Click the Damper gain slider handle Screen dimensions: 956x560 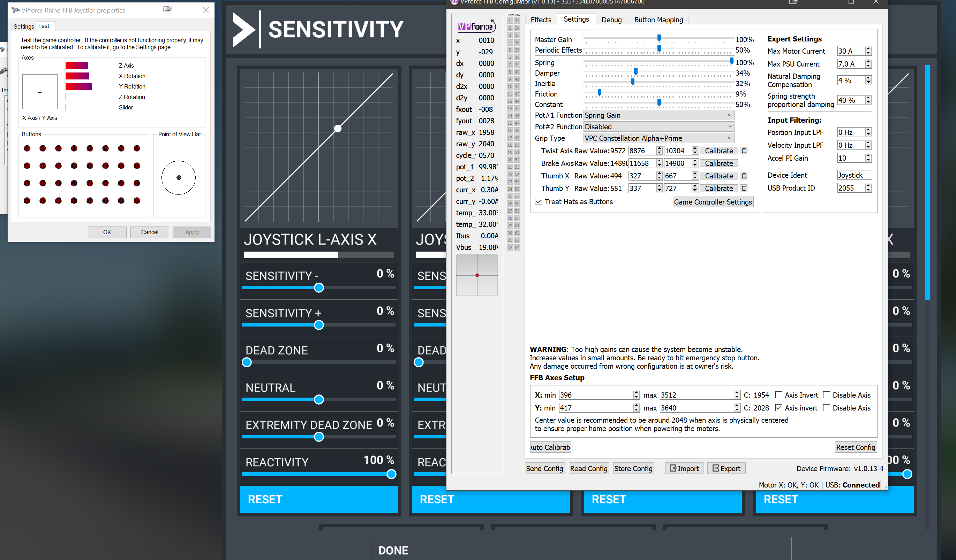(x=635, y=71)
